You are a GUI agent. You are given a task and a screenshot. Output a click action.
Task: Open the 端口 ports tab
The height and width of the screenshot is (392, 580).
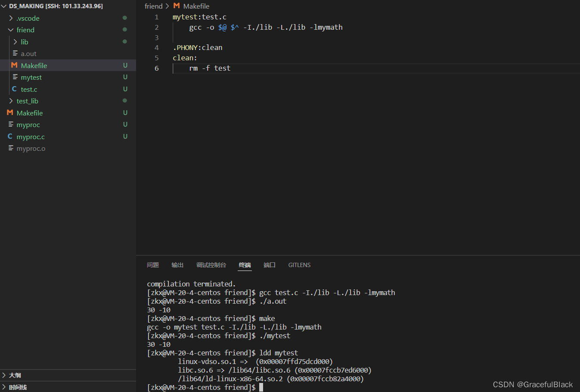270,265
